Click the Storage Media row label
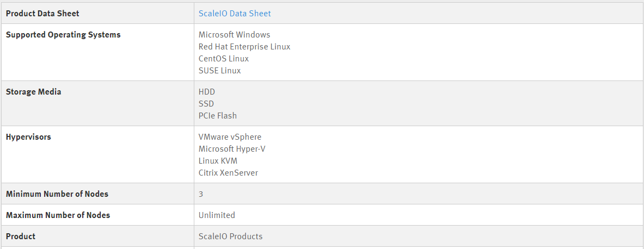644x249 pixels. [33, 92]
